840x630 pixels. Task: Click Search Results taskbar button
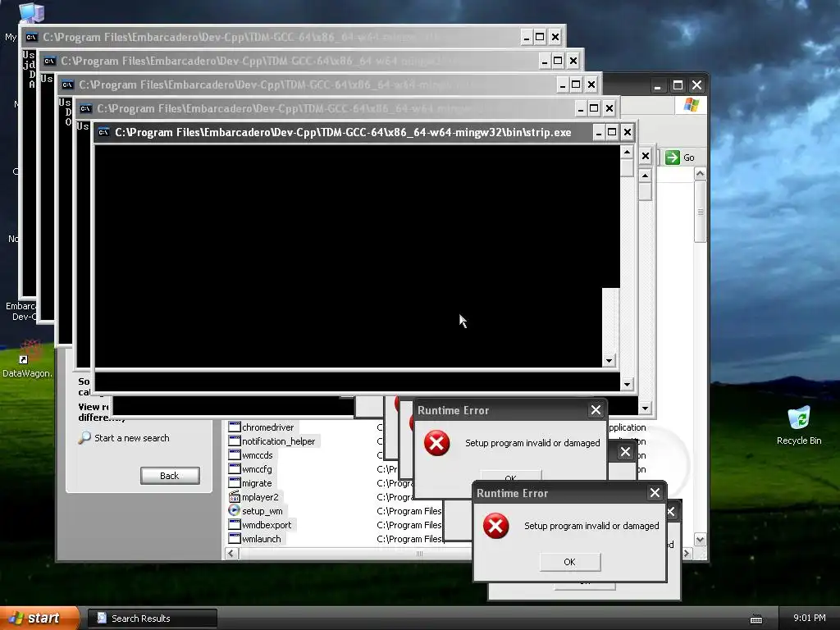[x=152, y=619]
